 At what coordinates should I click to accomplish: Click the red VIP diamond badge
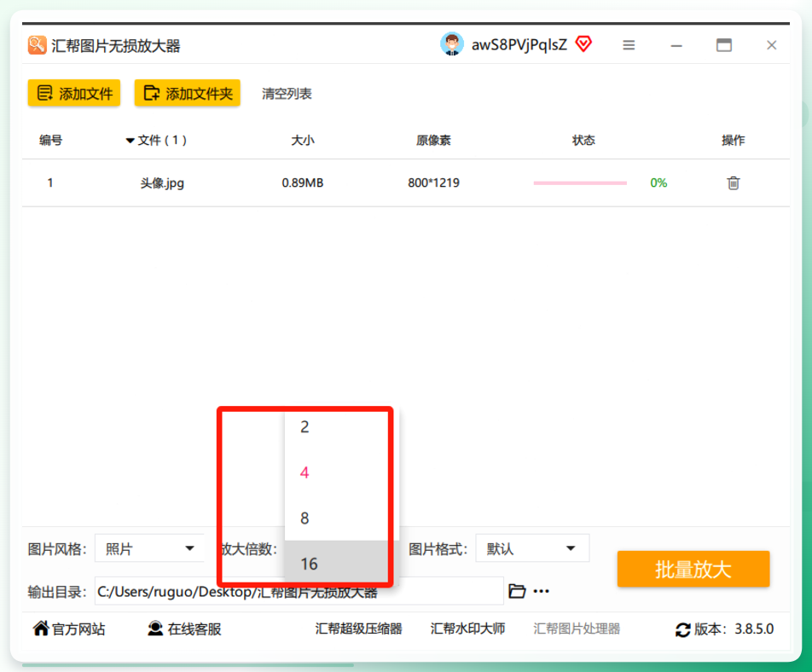click(583, 44)
